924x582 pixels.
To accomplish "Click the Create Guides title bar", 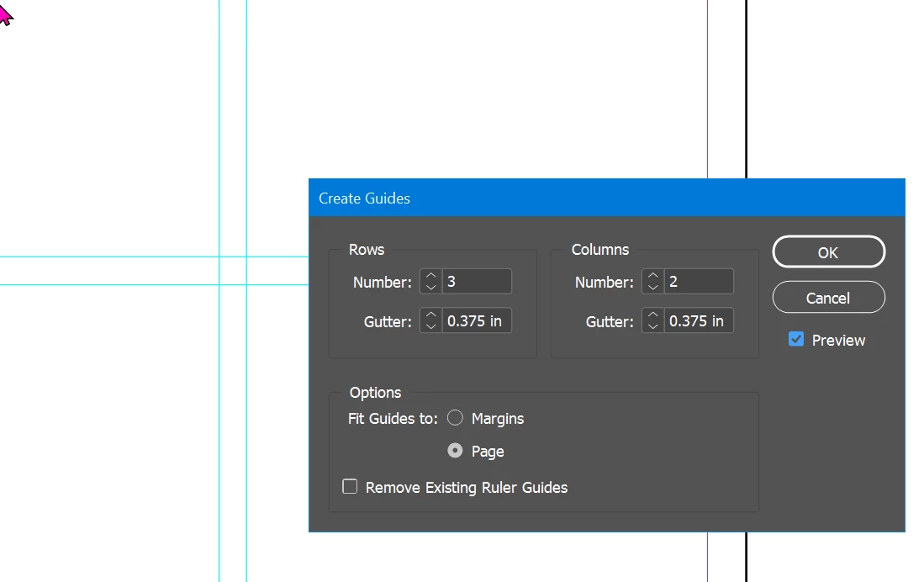I will click(607, 198).
